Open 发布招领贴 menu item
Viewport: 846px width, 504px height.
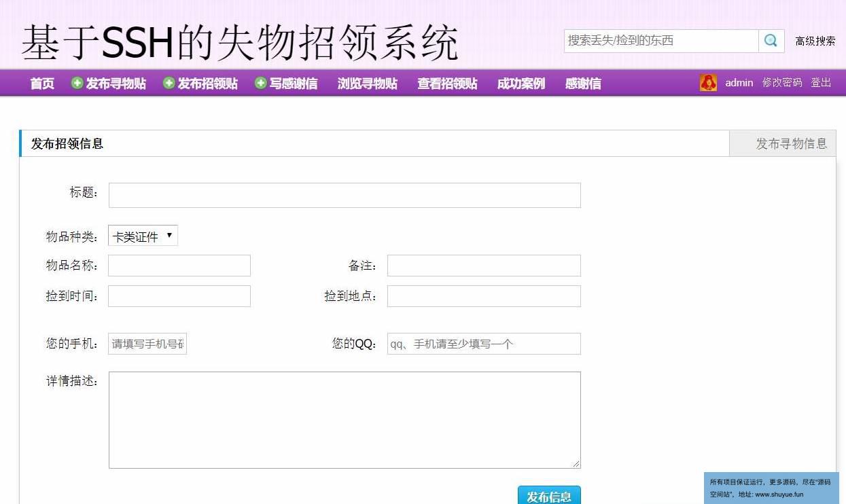click(208, 84)
